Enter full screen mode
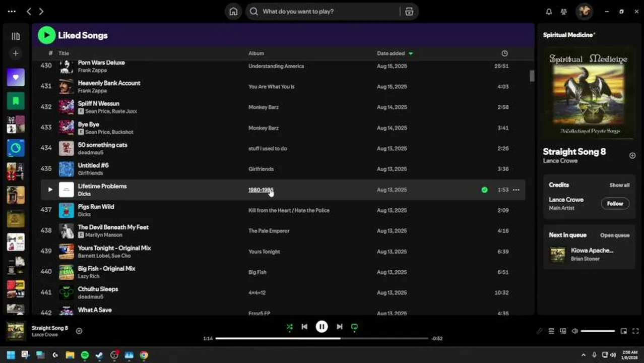The image size is (644, 363). click(x=635, y=331)
